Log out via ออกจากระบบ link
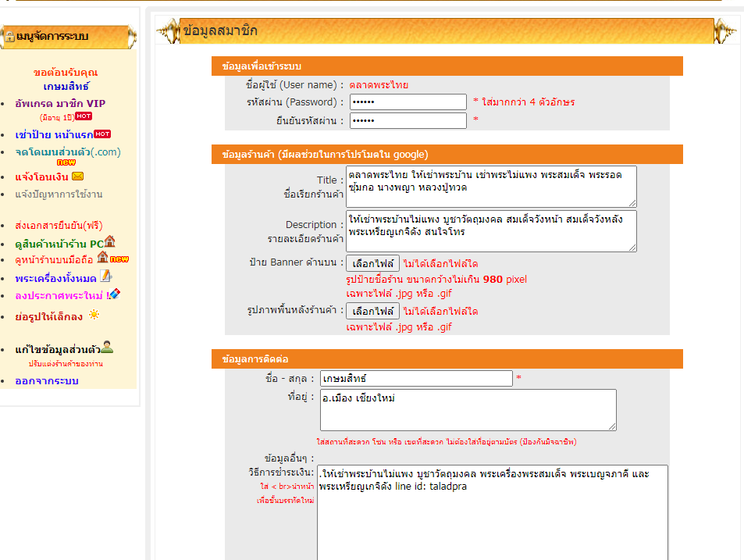 click(47, 381)
